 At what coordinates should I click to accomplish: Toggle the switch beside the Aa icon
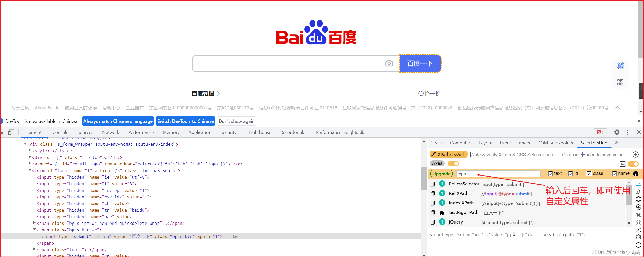pos(633,164)
